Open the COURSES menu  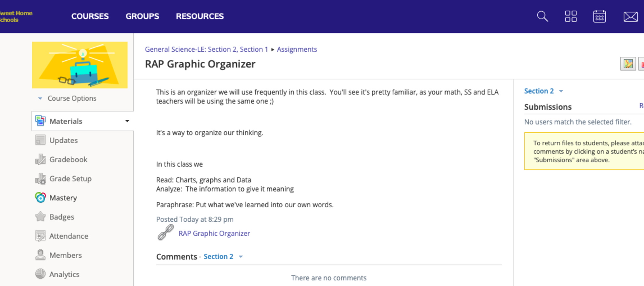[90, 16]
